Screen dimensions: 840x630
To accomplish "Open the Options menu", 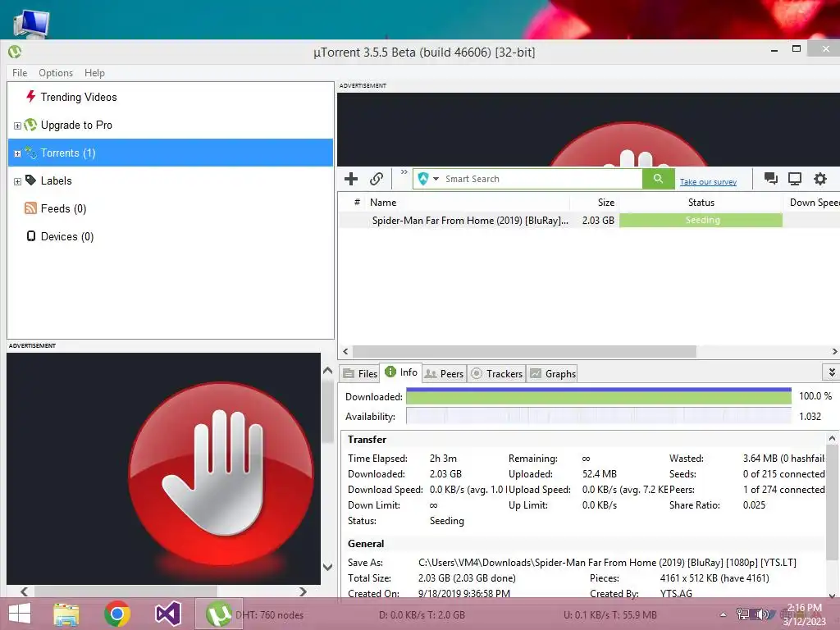I will pos(56,73).
